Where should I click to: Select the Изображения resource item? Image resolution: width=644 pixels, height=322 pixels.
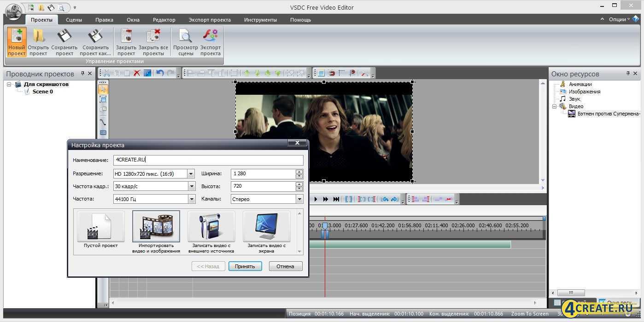point(585,92)
